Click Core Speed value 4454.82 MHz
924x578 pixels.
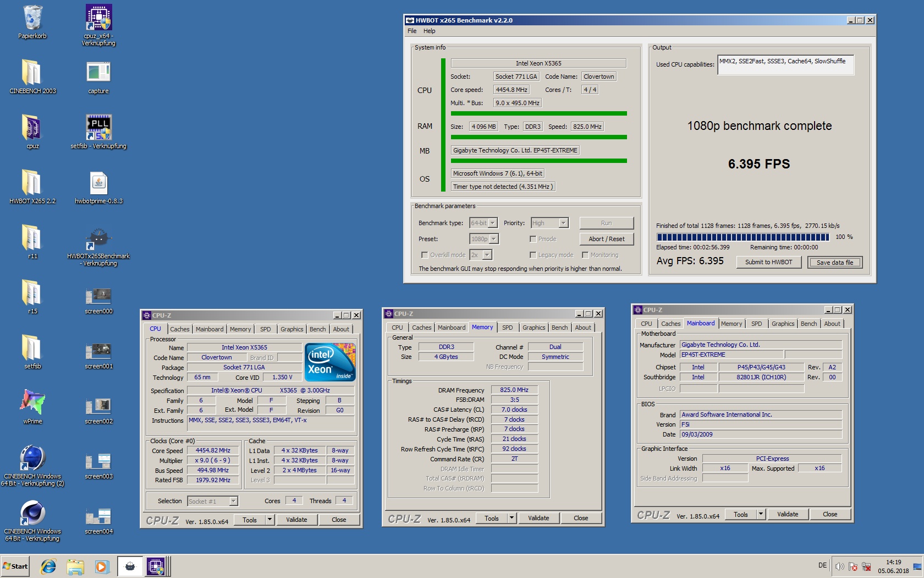coord(213,450)
